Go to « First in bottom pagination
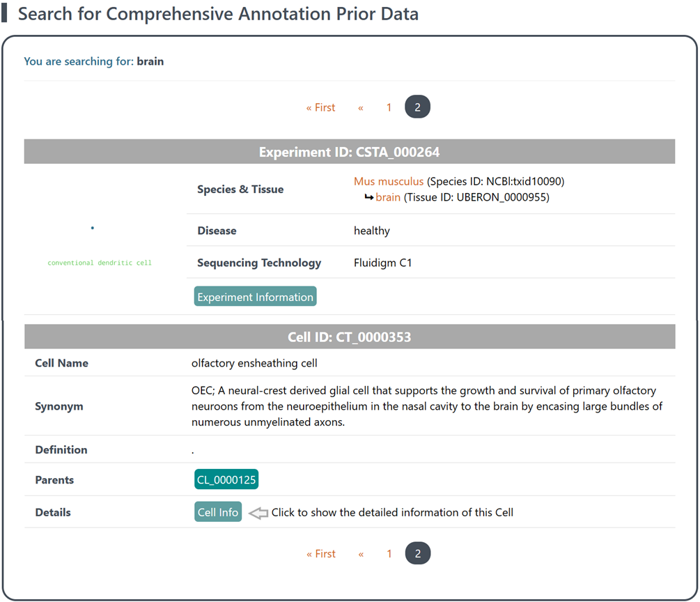The width and height of the screenshot is (700, 602). 320,554
